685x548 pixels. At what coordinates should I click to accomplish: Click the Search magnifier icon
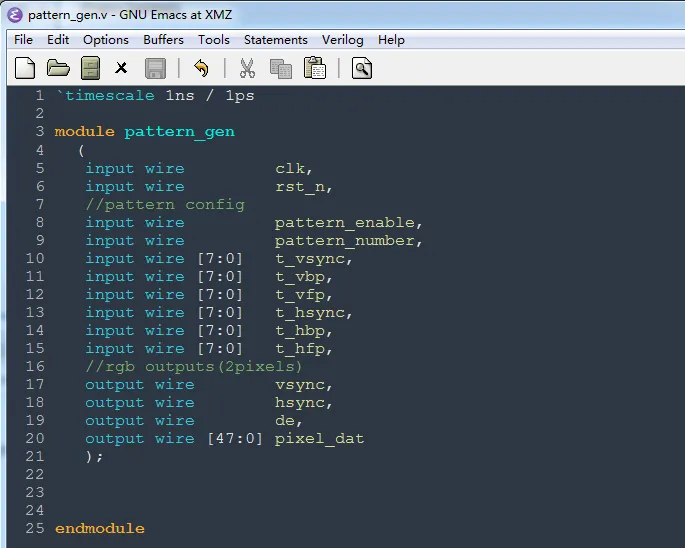[362, 68]
